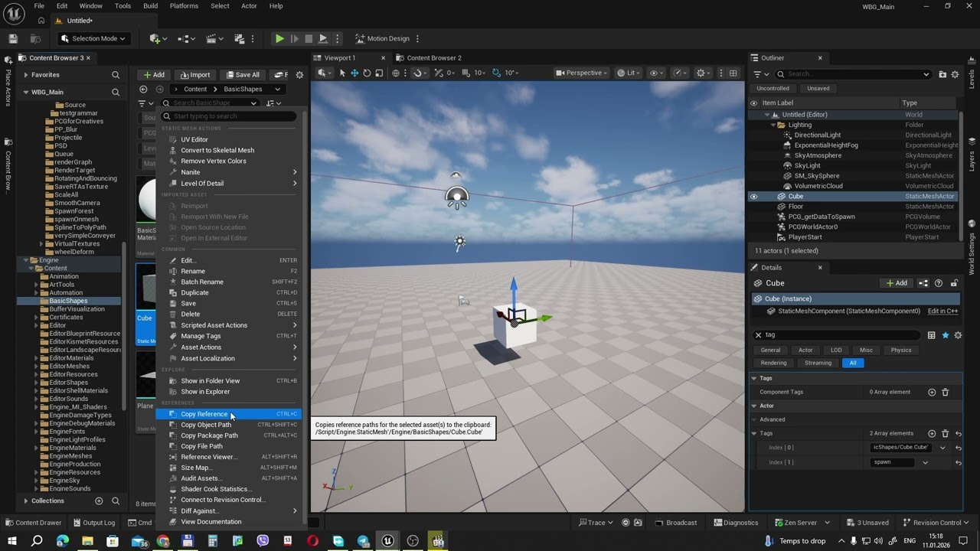This screenshot has height=551, width=980.
Task: Open Index 0 tag dropdown arrow
Action: (942, 448)
